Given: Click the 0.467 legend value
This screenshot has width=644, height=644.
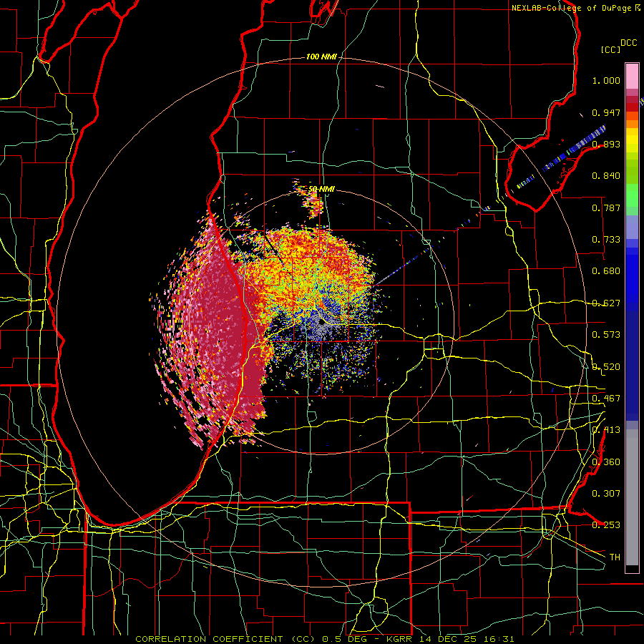Looking at the screenshot, I should (x=606, y=399).
